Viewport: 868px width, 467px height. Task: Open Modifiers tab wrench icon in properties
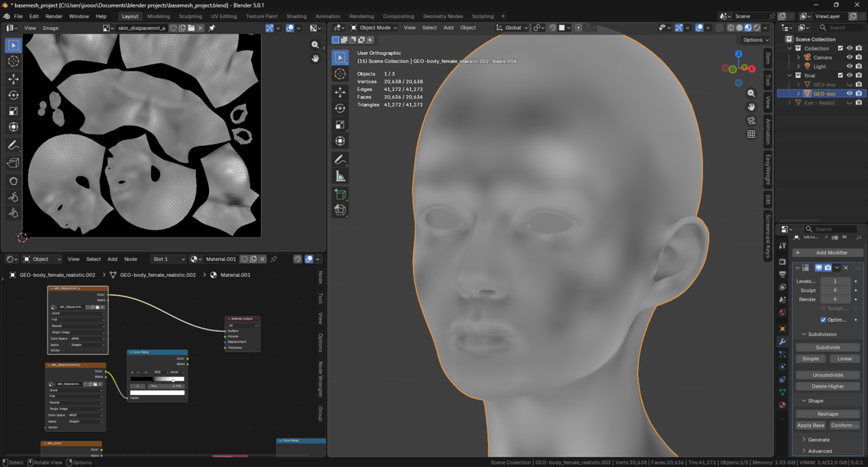783,341
